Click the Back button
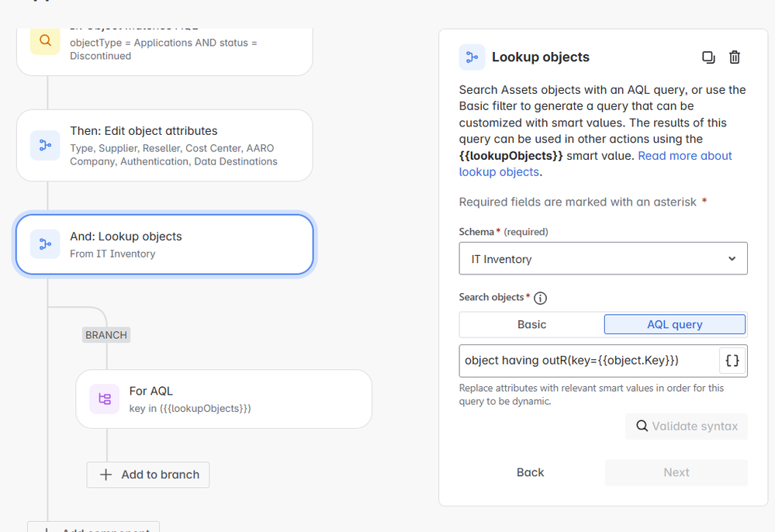This screenshot has width=775, height=532. pos(531,473)
